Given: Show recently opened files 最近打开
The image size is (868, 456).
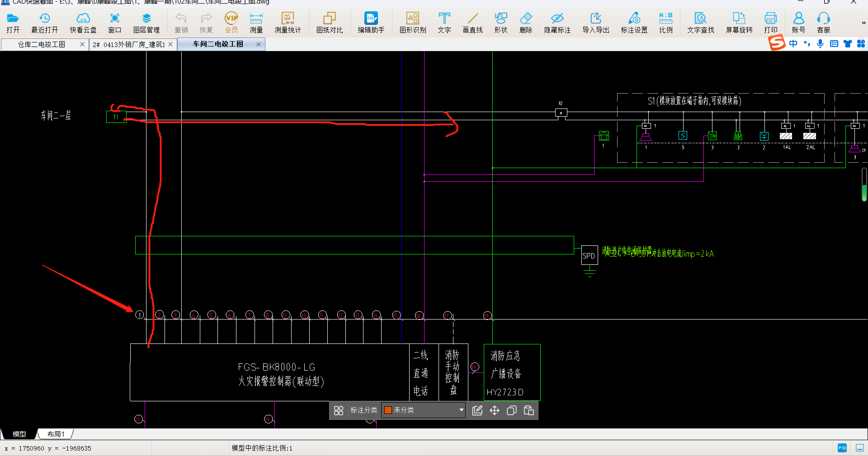Looking at the screenshot, I should pos(44,23).
